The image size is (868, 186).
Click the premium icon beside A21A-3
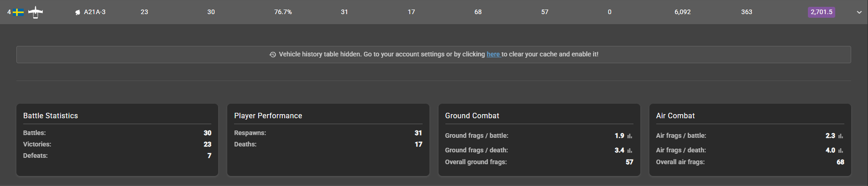point(78,12)
